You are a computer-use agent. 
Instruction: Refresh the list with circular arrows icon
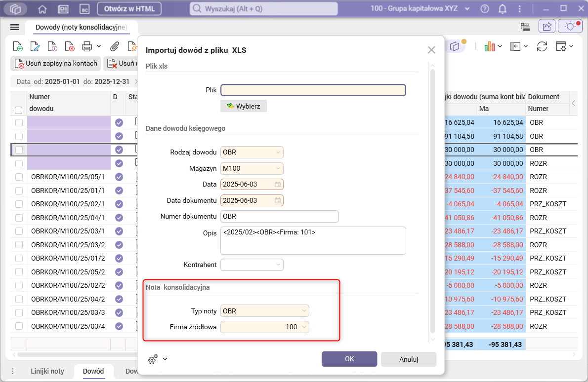tap(542, 46)
